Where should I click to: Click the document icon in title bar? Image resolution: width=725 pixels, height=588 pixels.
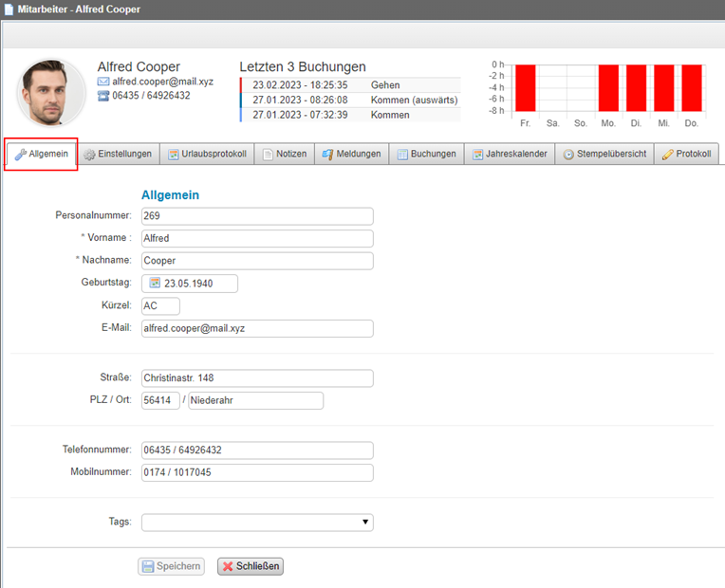coord(9,9)
